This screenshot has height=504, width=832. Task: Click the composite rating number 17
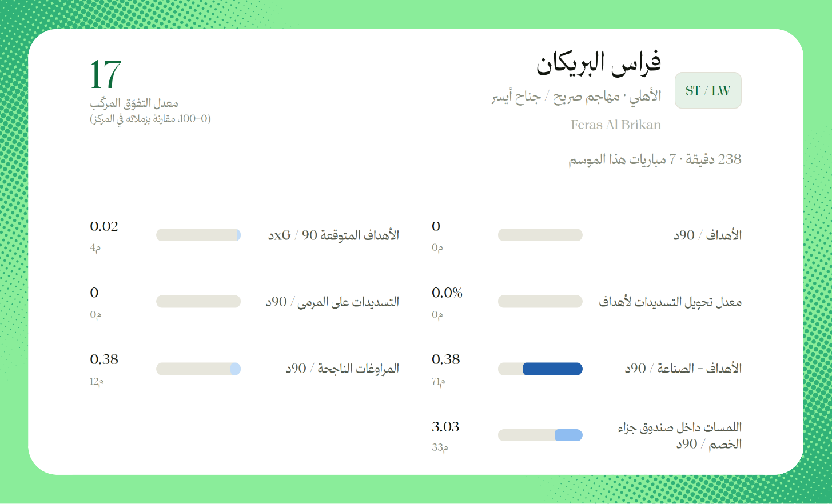[106, 74]
